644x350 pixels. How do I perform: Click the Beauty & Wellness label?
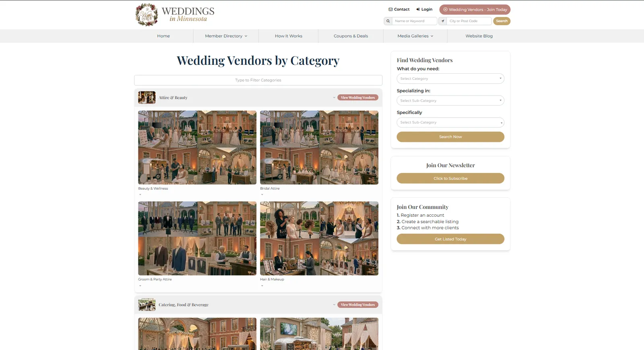153,188
